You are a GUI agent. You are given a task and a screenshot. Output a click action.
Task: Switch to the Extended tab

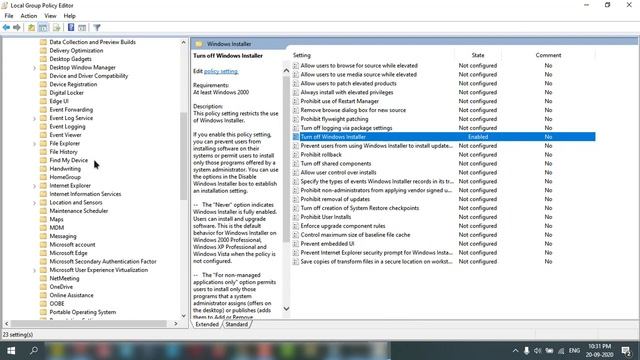click(207, 324)
